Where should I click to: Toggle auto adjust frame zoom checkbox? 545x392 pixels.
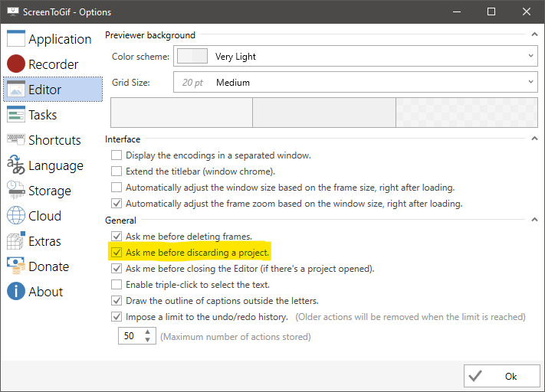(x=117, y=203)
